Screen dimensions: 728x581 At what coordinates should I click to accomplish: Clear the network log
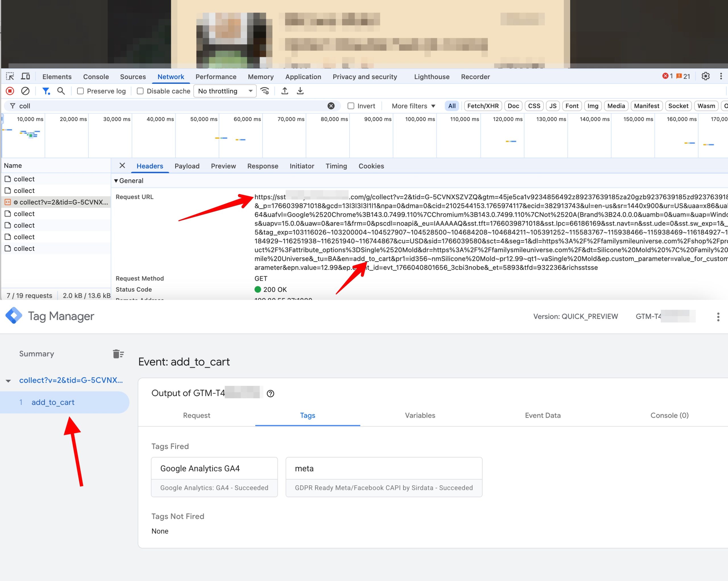click(26, 91)
